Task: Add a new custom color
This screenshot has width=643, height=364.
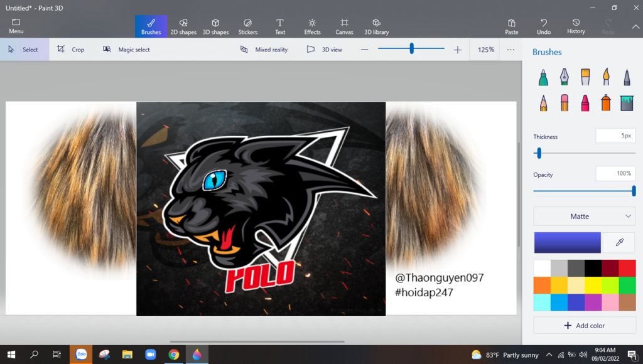Action: 585,326
